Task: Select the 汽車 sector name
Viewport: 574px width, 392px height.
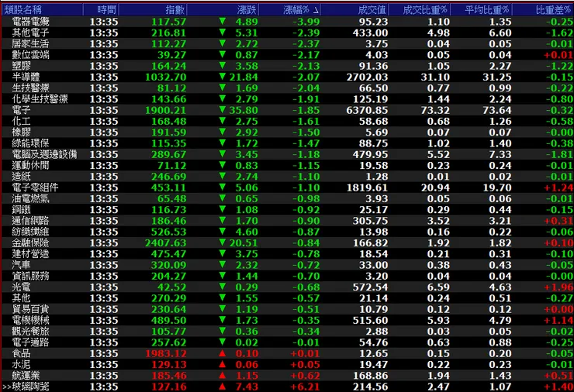Action: pos(21,265)
